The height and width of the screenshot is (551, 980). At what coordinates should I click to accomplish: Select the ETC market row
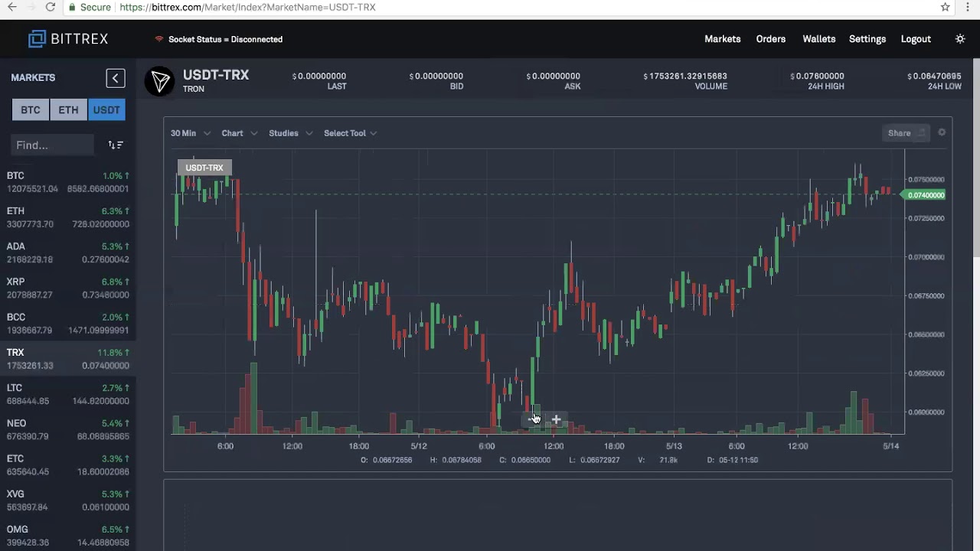(68, 465)
